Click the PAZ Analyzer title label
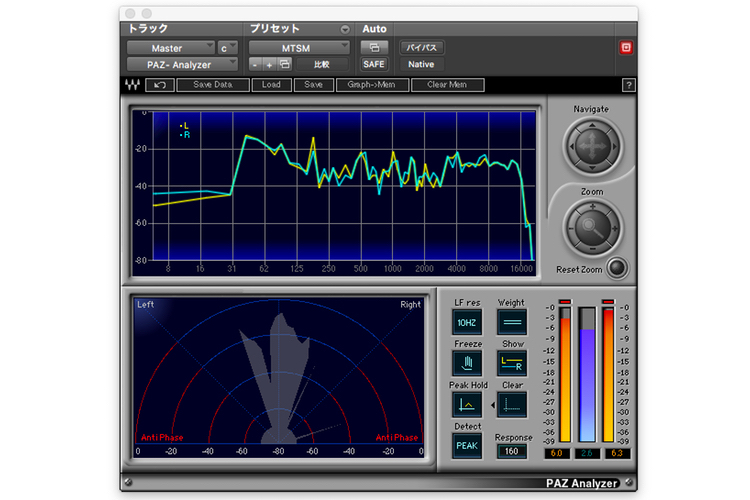The image size is (750, 500). click(582, 483)
